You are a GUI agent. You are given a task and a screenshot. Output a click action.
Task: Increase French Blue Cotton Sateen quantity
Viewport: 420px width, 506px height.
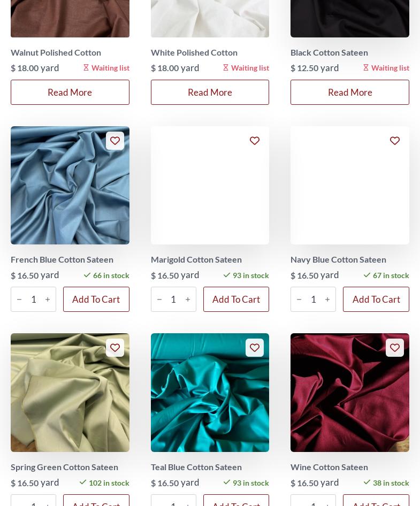pos(48,300)
